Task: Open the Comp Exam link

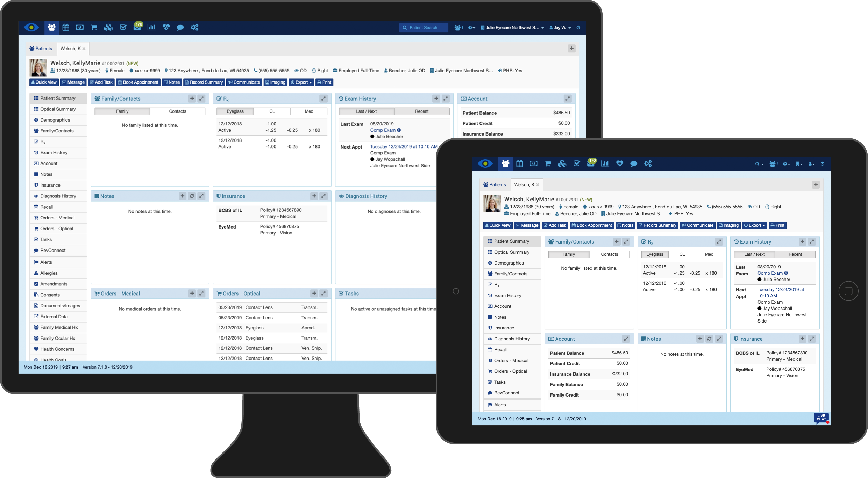Action: click(384, 130)
